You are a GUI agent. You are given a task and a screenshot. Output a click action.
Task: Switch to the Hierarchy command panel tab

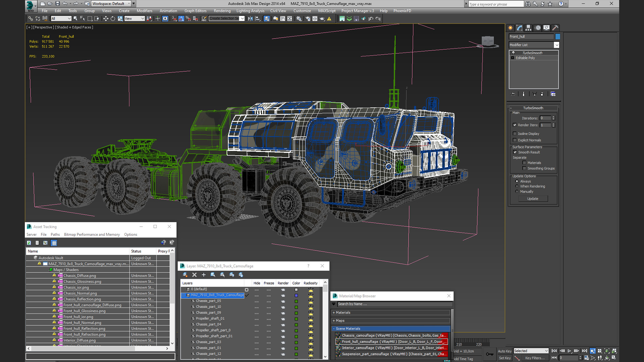pyautogui.click(x=529, y=28)
